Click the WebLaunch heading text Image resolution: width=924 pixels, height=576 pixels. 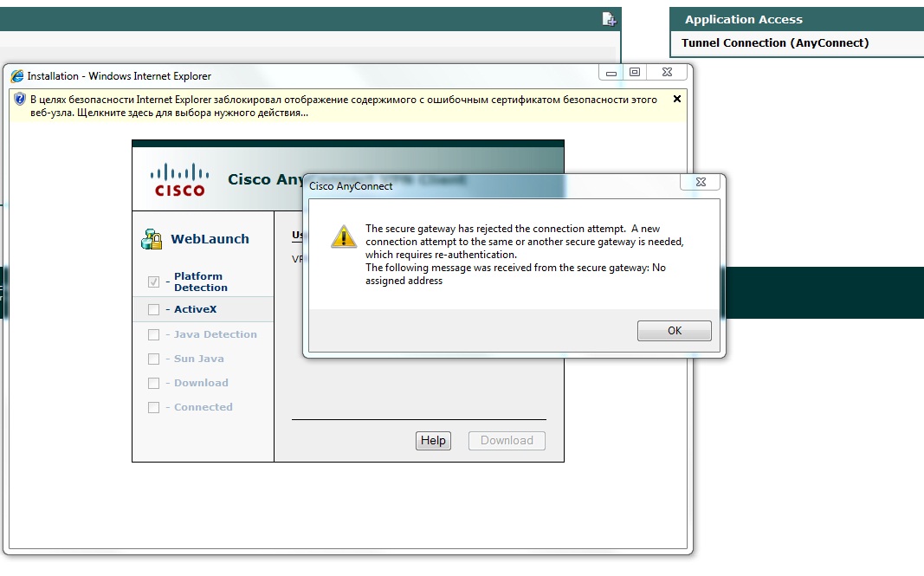pyautogui.click(x=210, y=239)
